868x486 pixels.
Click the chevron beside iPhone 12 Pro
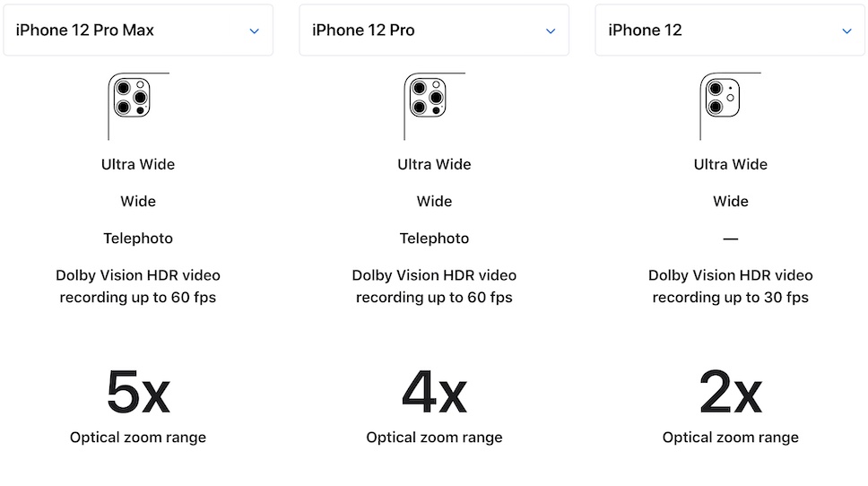pos(551,31)
